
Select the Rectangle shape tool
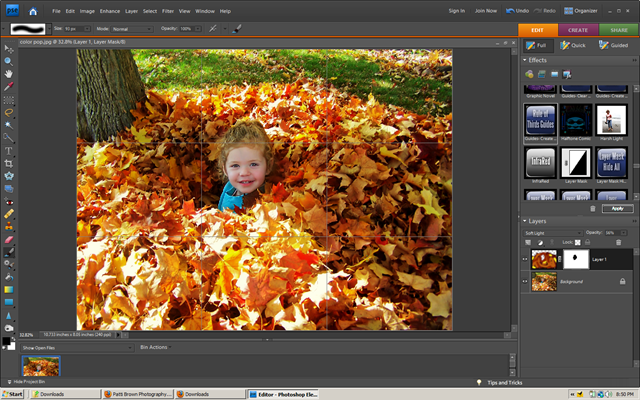[9, 302]
